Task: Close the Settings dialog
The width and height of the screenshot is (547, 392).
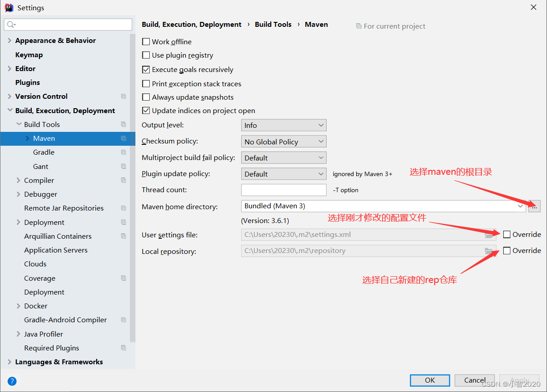Action: point(534,8)
